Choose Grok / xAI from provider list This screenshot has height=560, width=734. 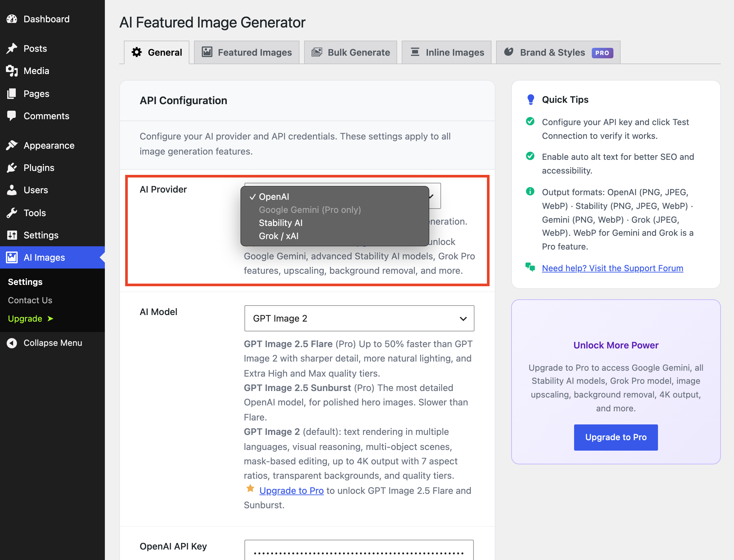335,236
